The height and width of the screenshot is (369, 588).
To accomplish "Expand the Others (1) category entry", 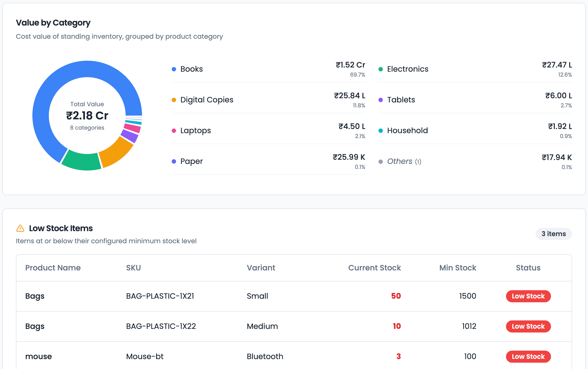I will click(x=404, y=162).
